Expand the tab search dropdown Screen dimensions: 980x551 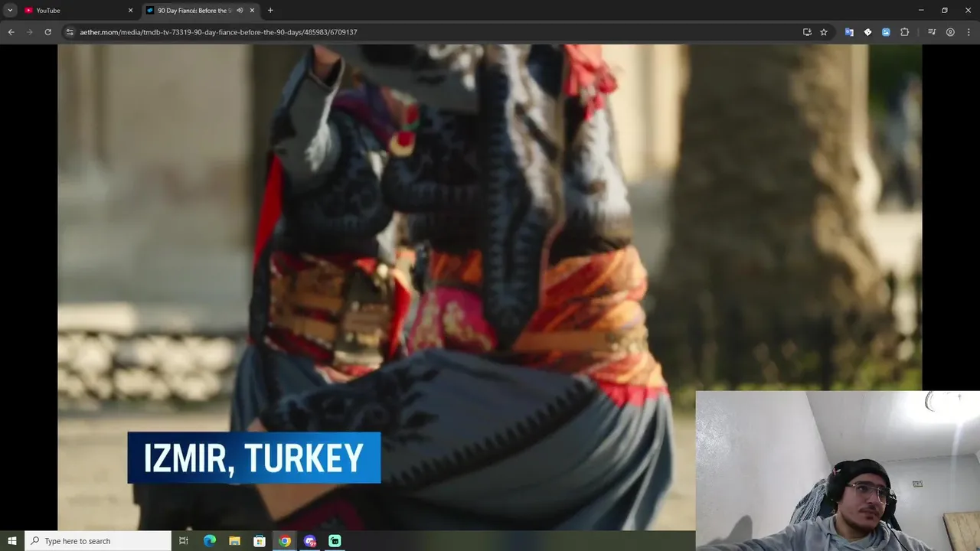[10, 10]
